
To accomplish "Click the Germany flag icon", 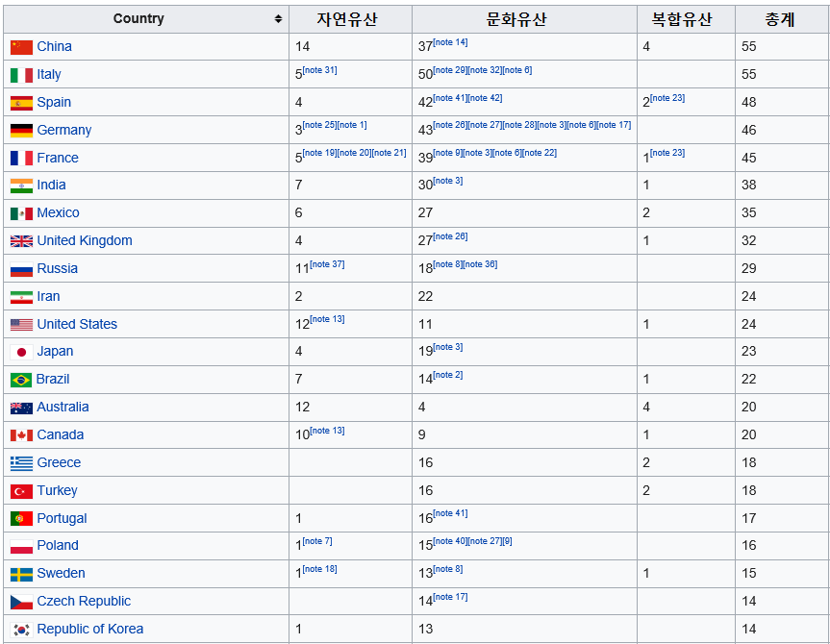I will pos(22,130).
